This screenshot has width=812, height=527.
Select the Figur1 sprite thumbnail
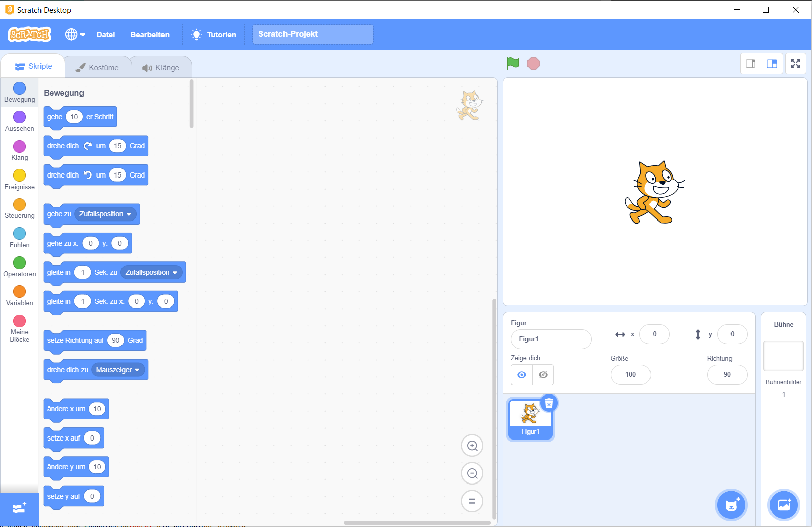tap(531, 419)
